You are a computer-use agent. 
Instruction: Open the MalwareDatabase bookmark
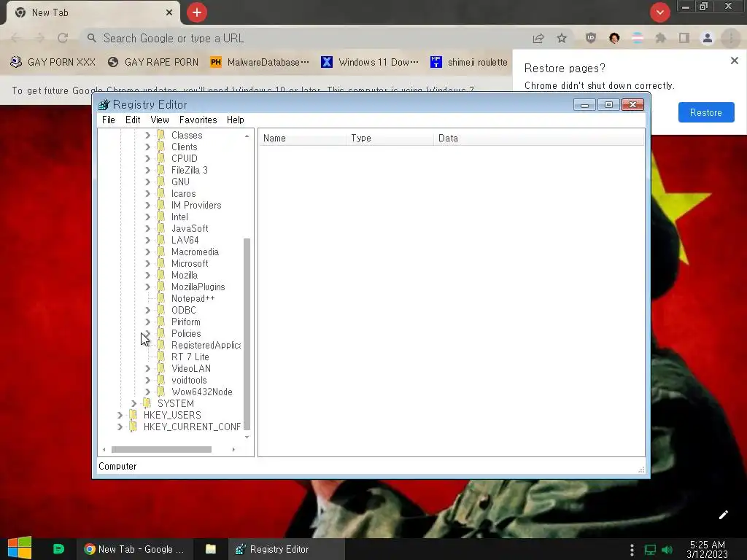point(260,62)
